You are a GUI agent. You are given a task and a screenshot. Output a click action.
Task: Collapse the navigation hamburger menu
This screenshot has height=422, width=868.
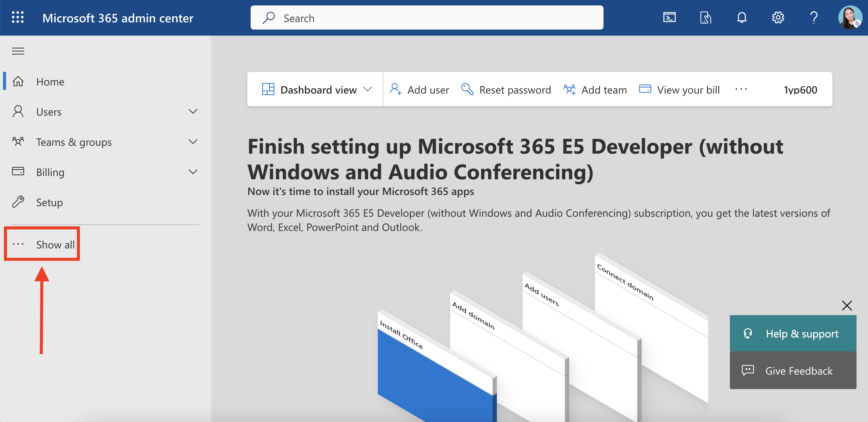(18, 51)
